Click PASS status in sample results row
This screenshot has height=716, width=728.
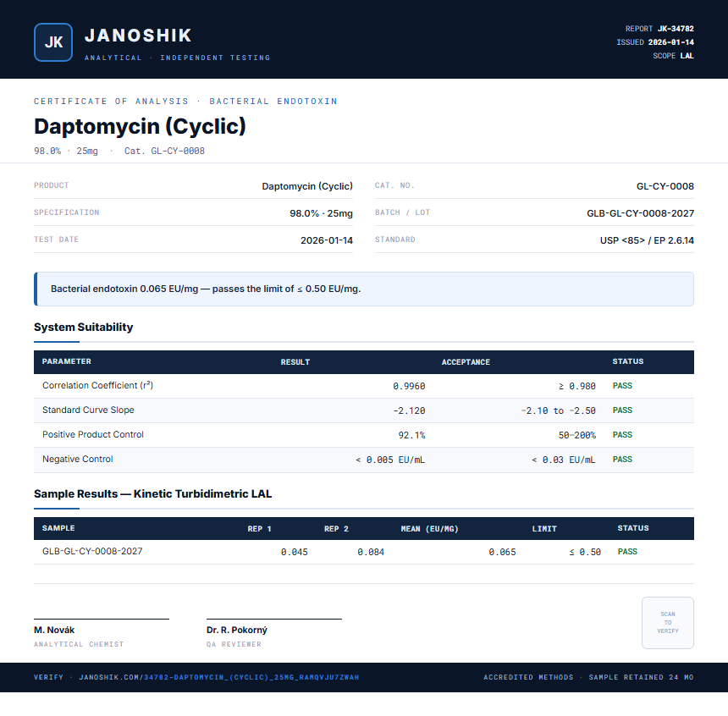(627, 552)
